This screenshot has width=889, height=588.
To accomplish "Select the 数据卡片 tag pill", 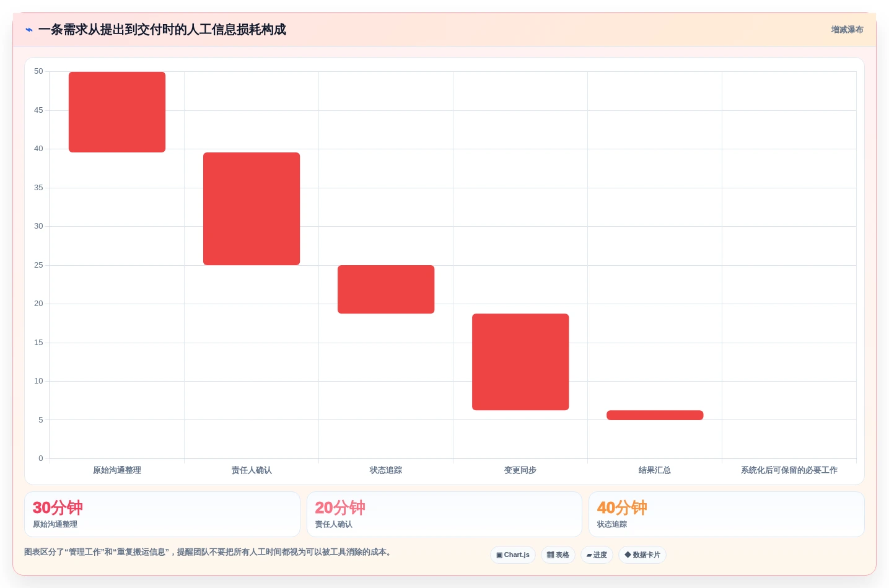I will click(x=642, y=555).
